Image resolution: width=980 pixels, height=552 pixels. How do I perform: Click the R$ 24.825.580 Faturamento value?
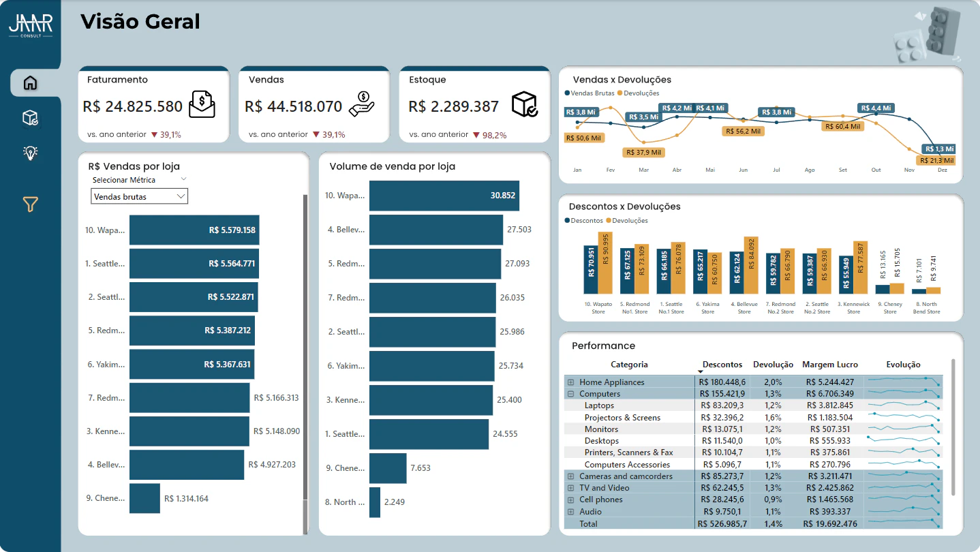click(133, 106)
